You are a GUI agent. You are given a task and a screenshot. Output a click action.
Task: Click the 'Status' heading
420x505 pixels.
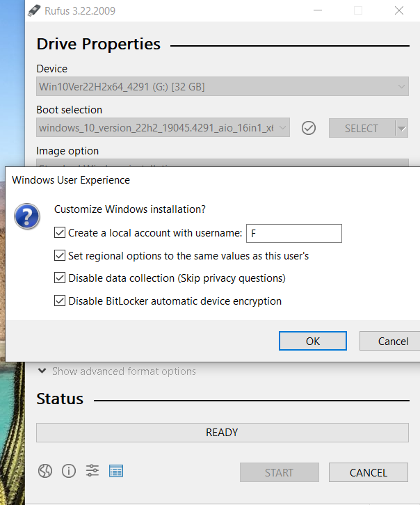(x=60, y=399)
